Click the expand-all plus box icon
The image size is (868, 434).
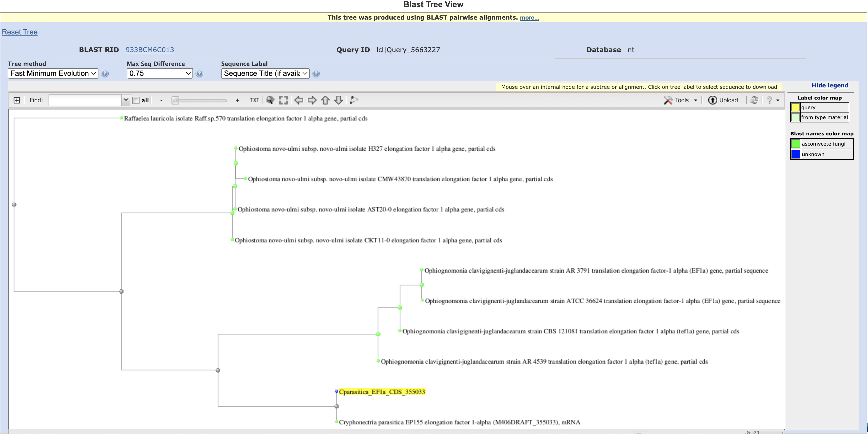[17, 100]
